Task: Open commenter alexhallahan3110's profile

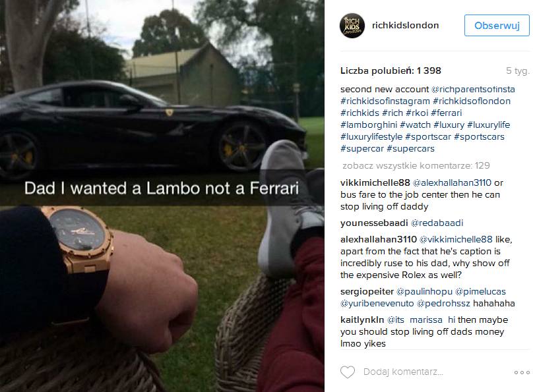Action: [379, 239]
